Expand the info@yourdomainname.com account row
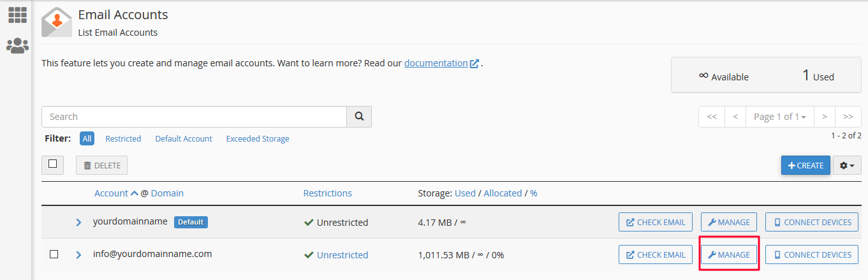 click(79, 255)
